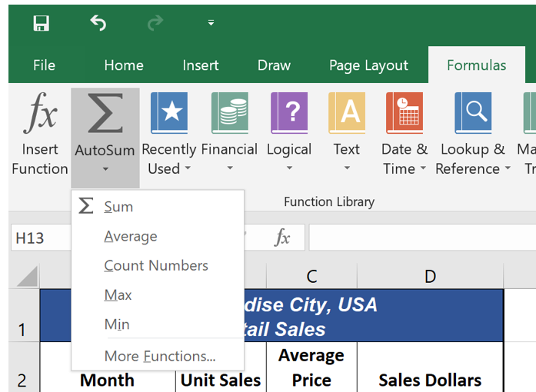The image size is (536, 392).
Task: Collapse the AutoSum dropdown arrow
Action: [105, 169]
